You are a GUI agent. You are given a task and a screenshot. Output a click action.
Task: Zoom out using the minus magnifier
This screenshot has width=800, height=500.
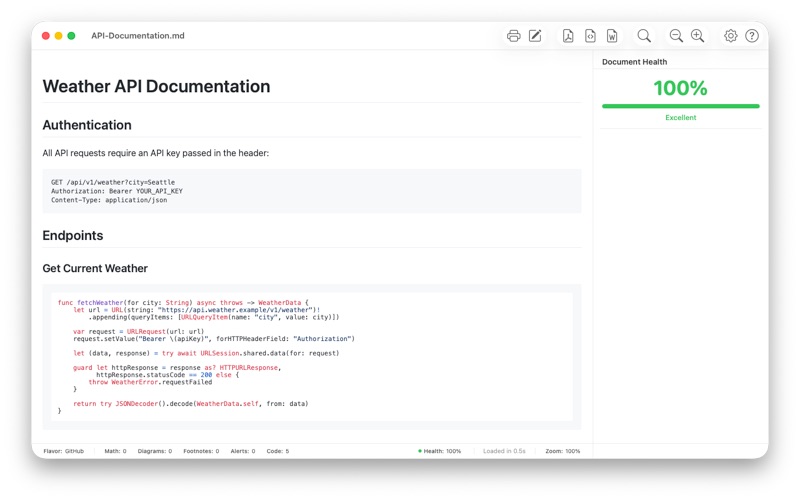pos(676,36)
